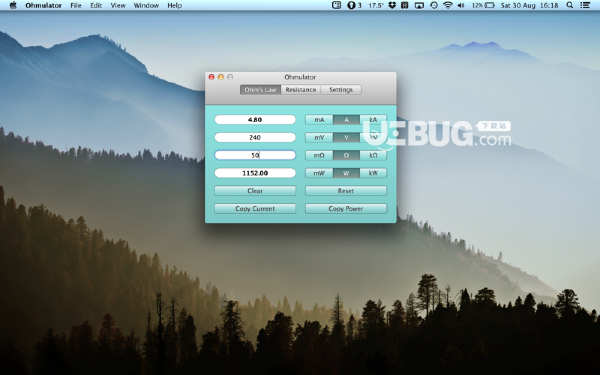Select the mW power unit
The width and height of the screenshot is (600, 375).
pyautogui.click(x=319, y=173)
